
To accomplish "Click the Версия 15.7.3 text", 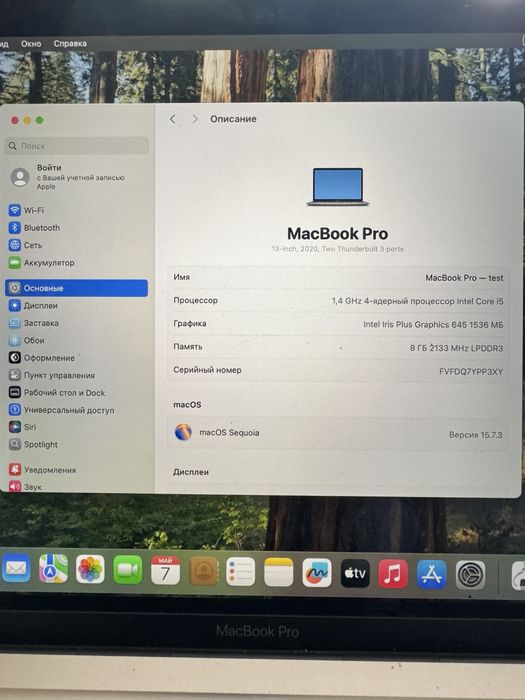I will tap(475, 435).
